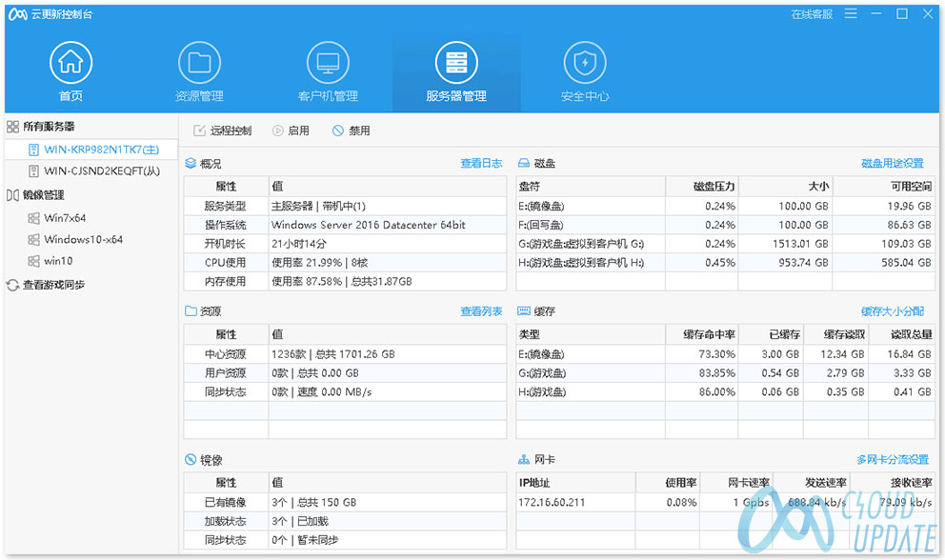The width and height of the screenshot is (945, 560).
Task: Click the 云更新控制台 logo icon
Action: pos(17,14)
